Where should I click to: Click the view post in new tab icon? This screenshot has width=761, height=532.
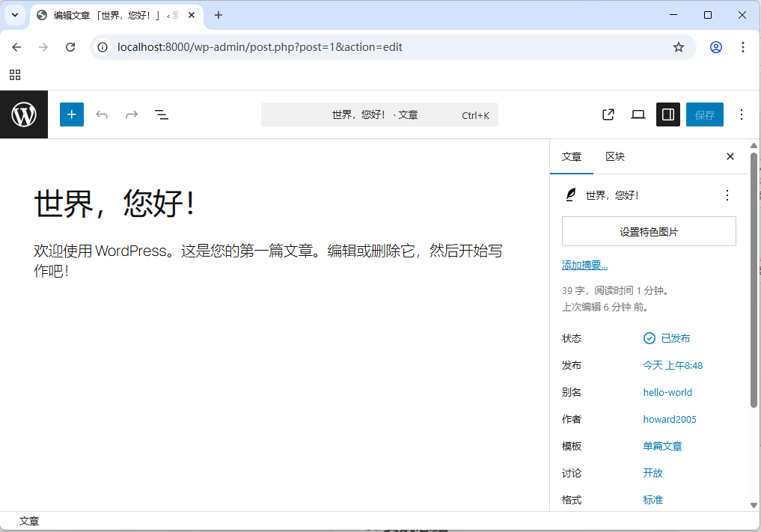(x=608, y=114)
